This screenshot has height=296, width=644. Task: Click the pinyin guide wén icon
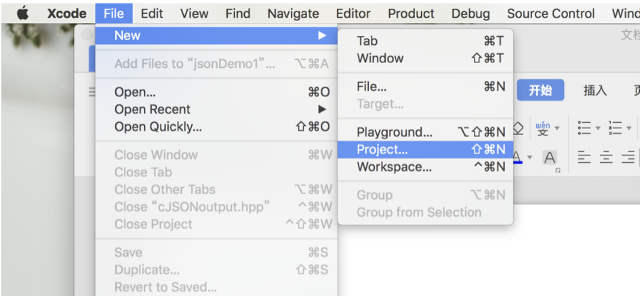coord(543,128)
